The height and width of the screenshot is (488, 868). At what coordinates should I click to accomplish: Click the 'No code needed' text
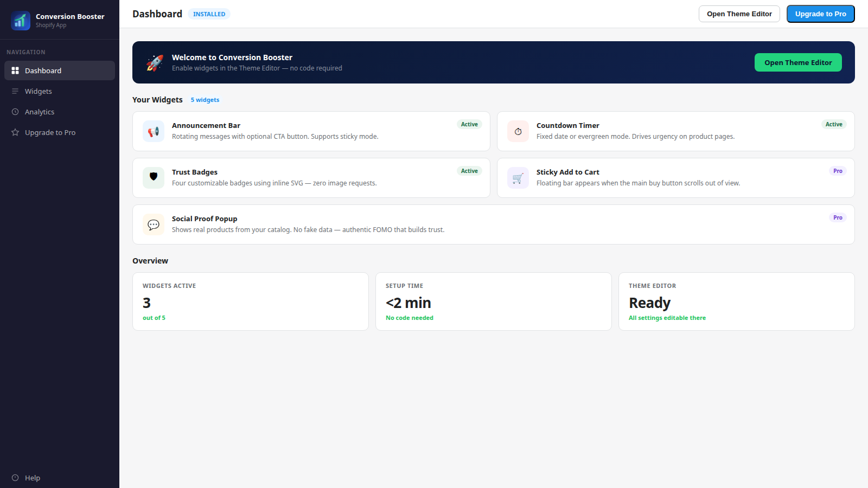pyautogui.click(x=410, y=318)
